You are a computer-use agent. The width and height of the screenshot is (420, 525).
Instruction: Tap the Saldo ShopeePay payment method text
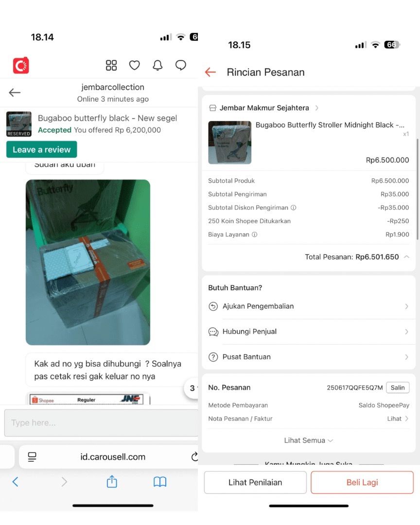coord(384,405)
